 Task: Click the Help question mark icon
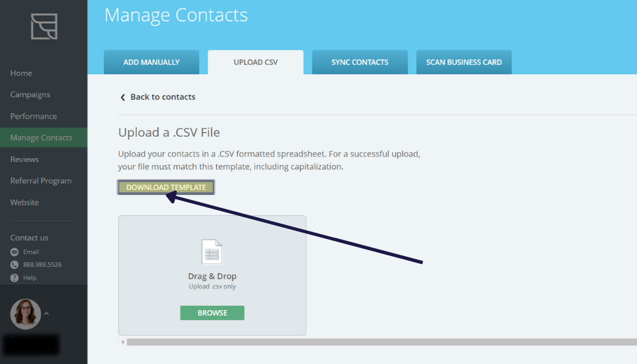[14, 278]
